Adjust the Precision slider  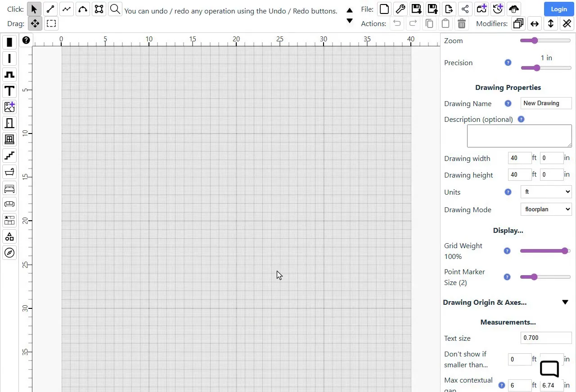(x=546, y=68)
